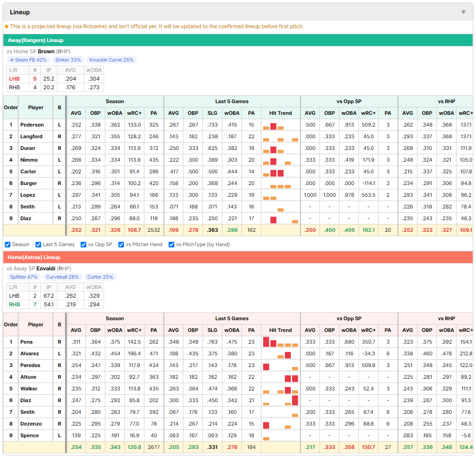Open player Langford in Rangers lineup
476x458 pixels.
31,136
